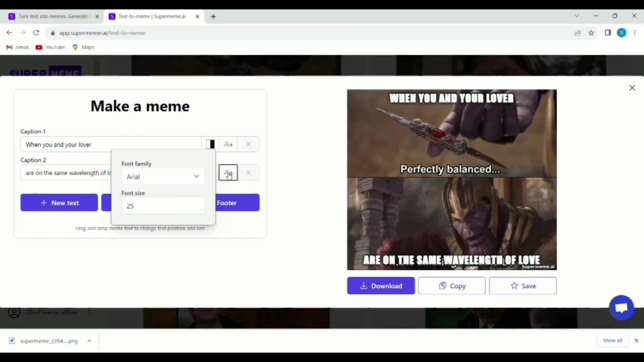The width and height of the screenshot is (644, 362).
Task: Open Caption 1 text color swatch
Action: [x=210, y=144]
